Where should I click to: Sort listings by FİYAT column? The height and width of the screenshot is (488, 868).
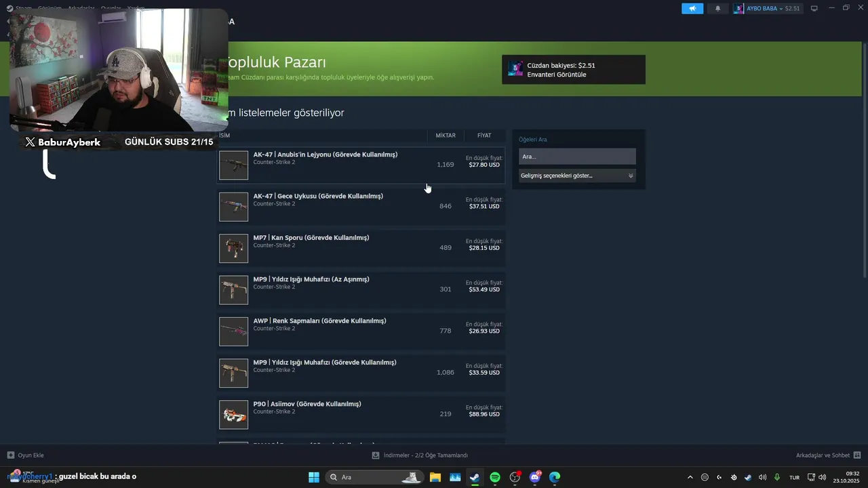(x=484, y=136)
